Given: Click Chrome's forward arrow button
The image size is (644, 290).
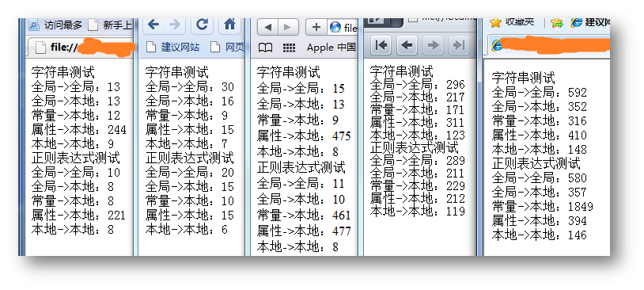Looking at the screenshot, I should pyautogui.click(x=175, y=25).
